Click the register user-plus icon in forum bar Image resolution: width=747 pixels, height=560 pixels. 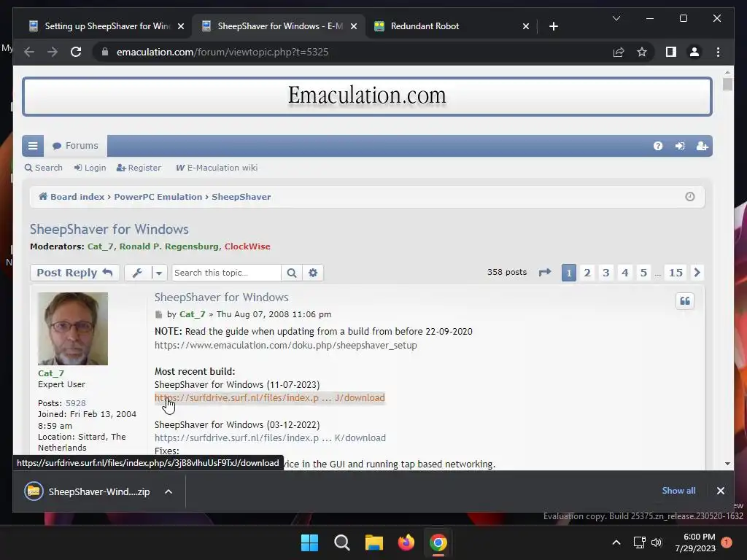(703, 146)
